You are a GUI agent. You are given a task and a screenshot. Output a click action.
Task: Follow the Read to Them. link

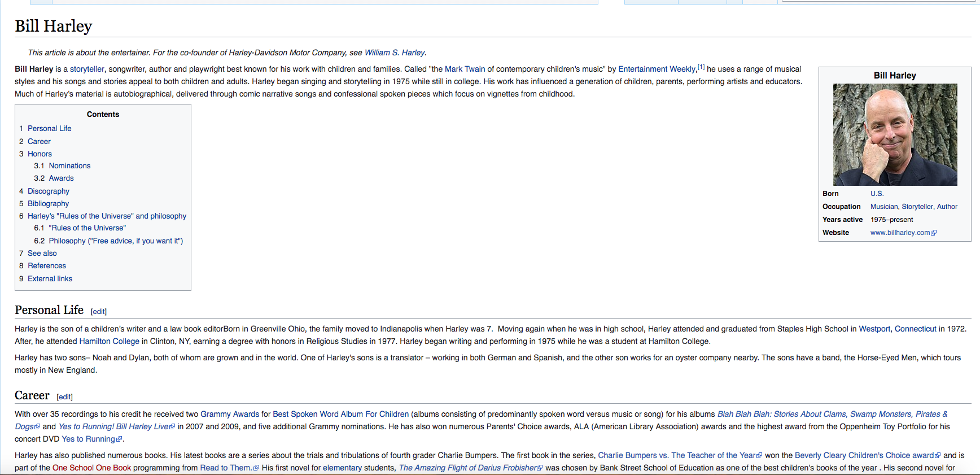click(226, 468)
